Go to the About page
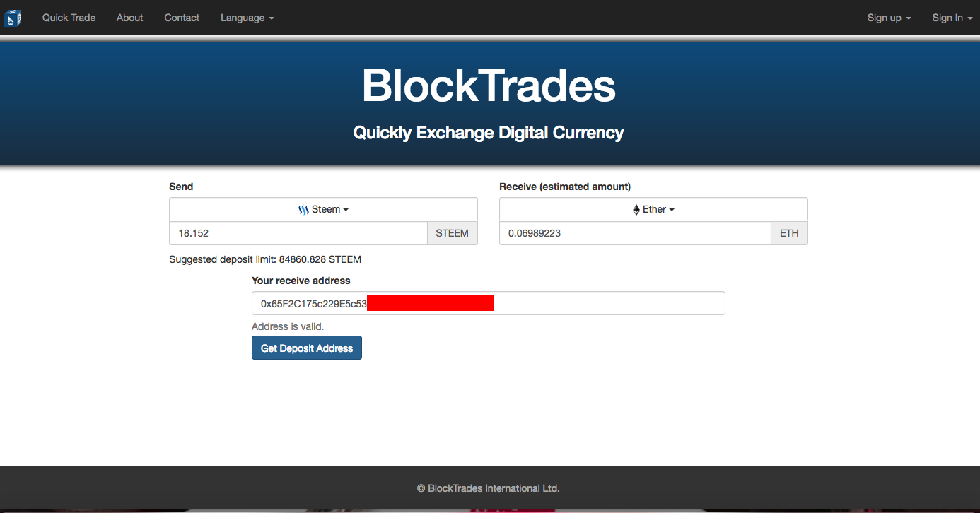 click(130, 18)
